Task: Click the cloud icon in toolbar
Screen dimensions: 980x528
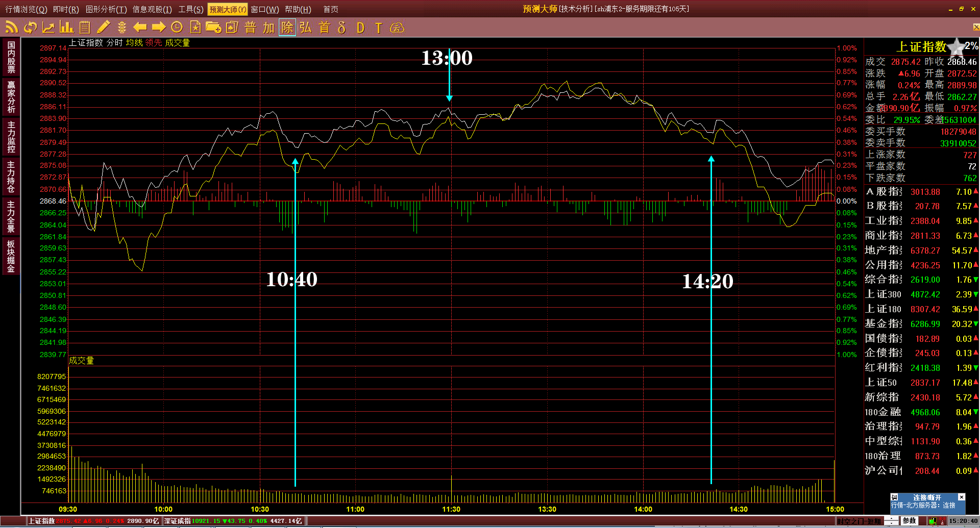Action: coord(397,27)
